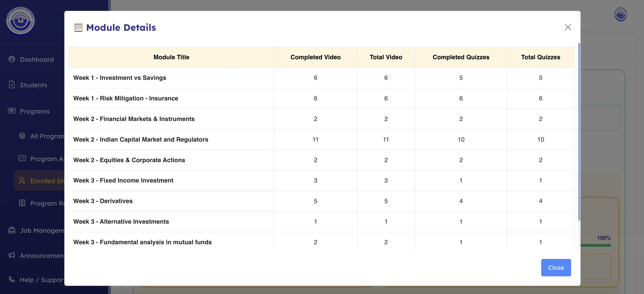This screenshot has width=644, height=294.
Task: Select the Week 1 - Investment vs Savings row
Action: tap(322, 78)
